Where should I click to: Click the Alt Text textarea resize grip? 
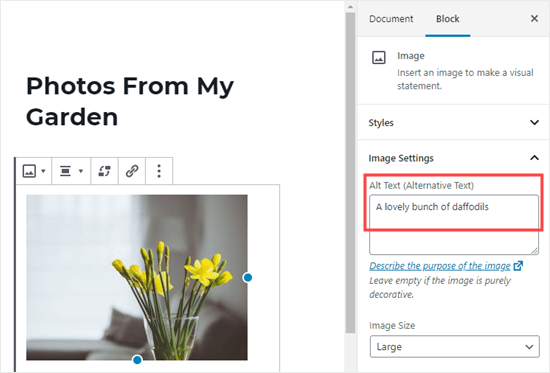[x=535, y=251]
